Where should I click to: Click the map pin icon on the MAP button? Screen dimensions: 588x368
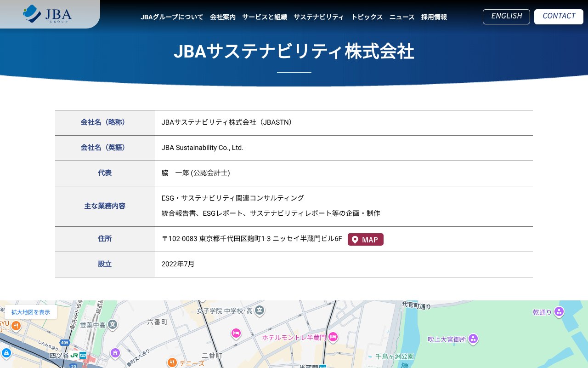coord(355,239)
